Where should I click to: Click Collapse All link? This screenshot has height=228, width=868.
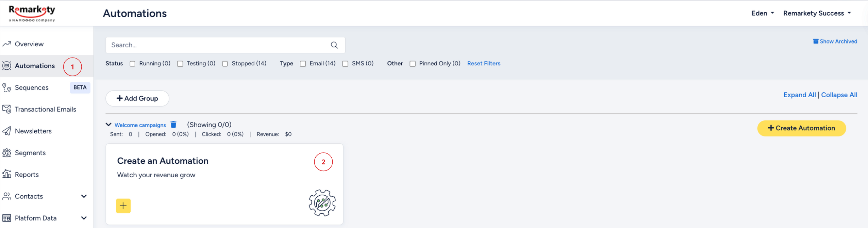[x=839, y=95]
